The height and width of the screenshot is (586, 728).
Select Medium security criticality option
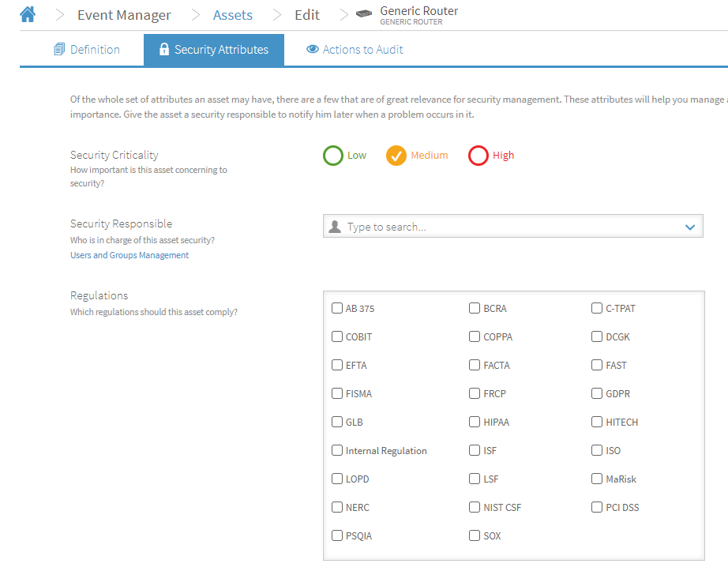tap(396, 156)
